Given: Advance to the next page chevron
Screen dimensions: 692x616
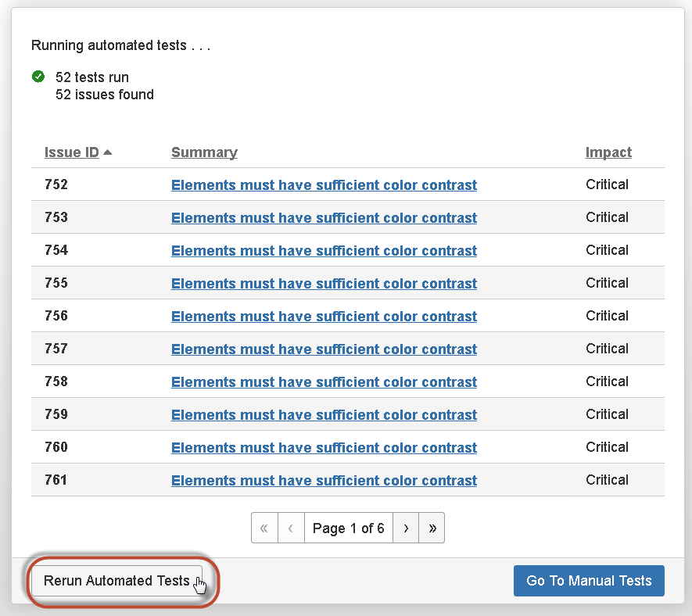Looking at the screenshot, I should pos(406,528).
